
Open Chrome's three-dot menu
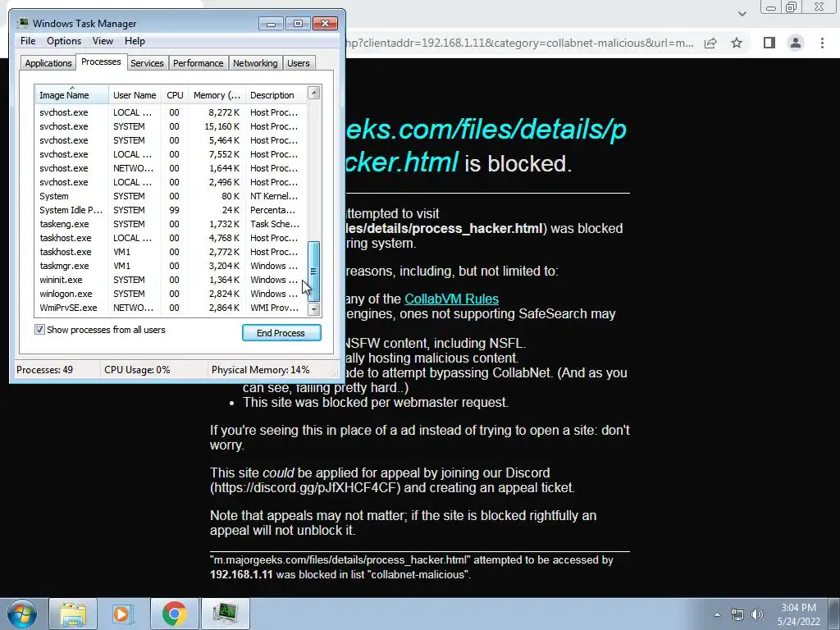tap(822, 43)
